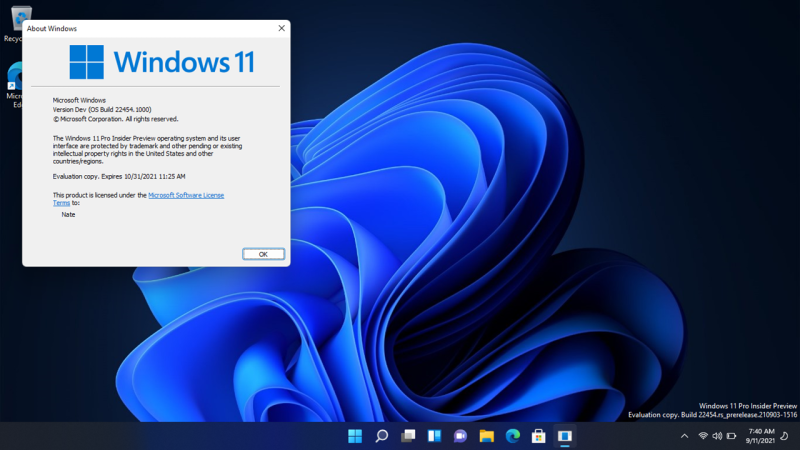The width and height of the screenshot is (800, 450).
Task: Click the 'Version Dev (OS Build 22454.1000)' text
Action: (x=102, y=110)
